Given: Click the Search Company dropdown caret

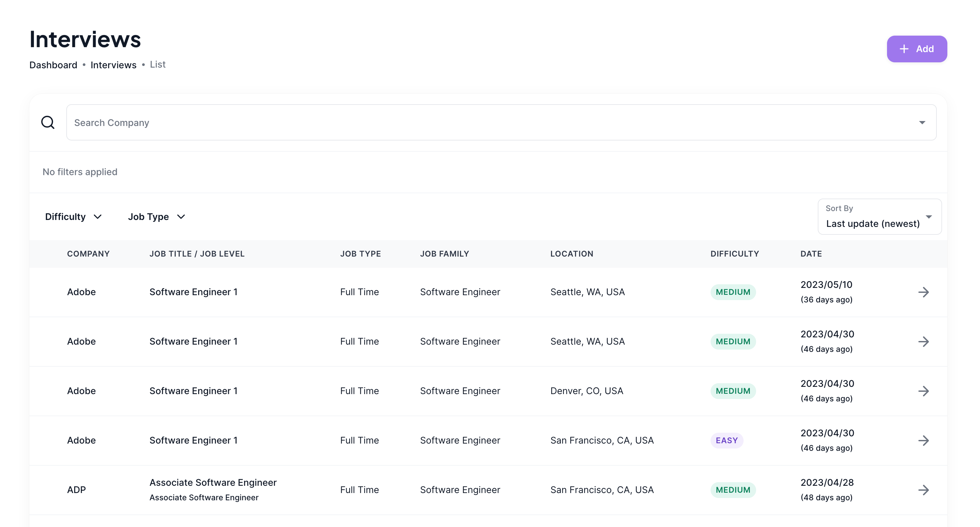Looking at the screenshot, I should tap(922, 123).
